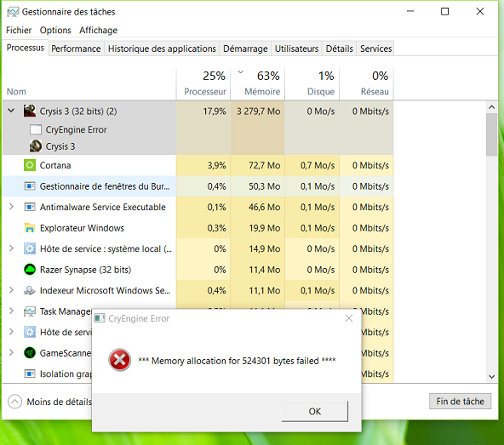
Task: Switch to the Démarrage tab
Action: pyautogui.click(x=245, y=48)
